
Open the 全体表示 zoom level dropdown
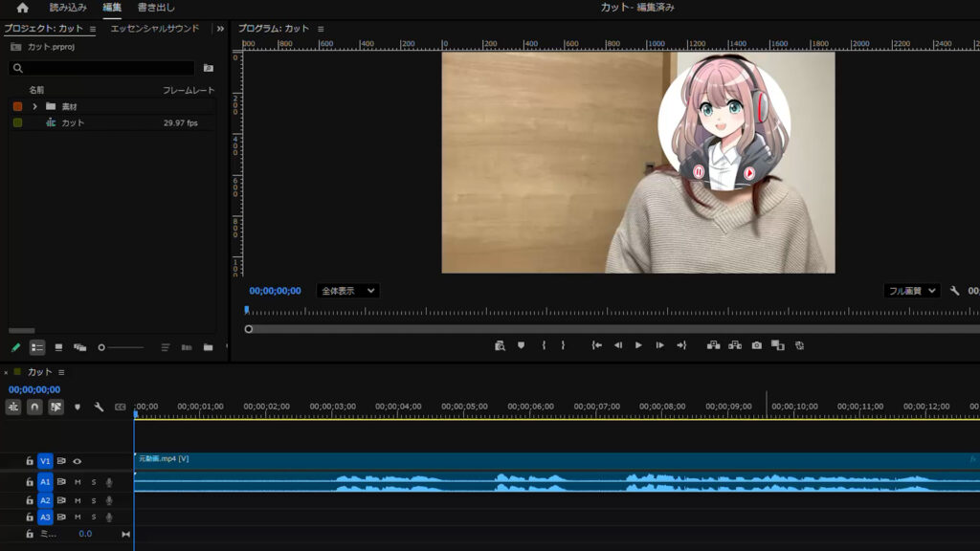pos(347,290)
